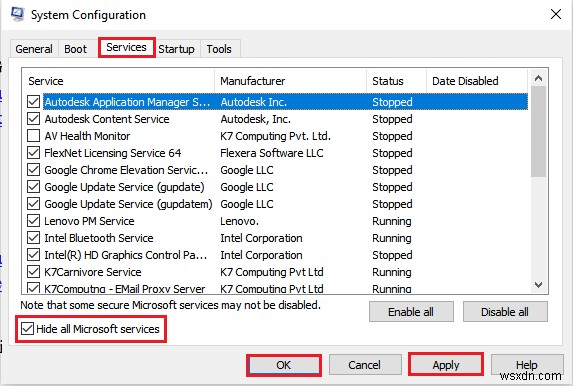Click Running status of Lenovo PM Service
The image size is (573, 386).
tap(392, 221)
